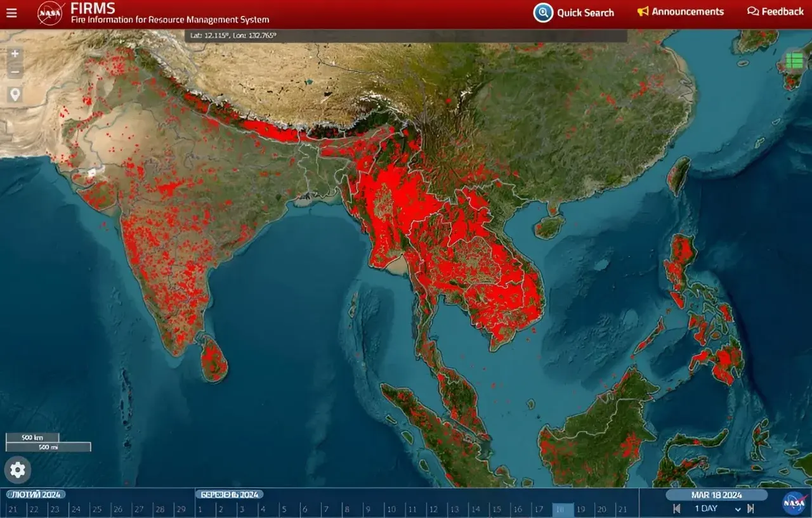Open the Announcements menu

(680, 12)
